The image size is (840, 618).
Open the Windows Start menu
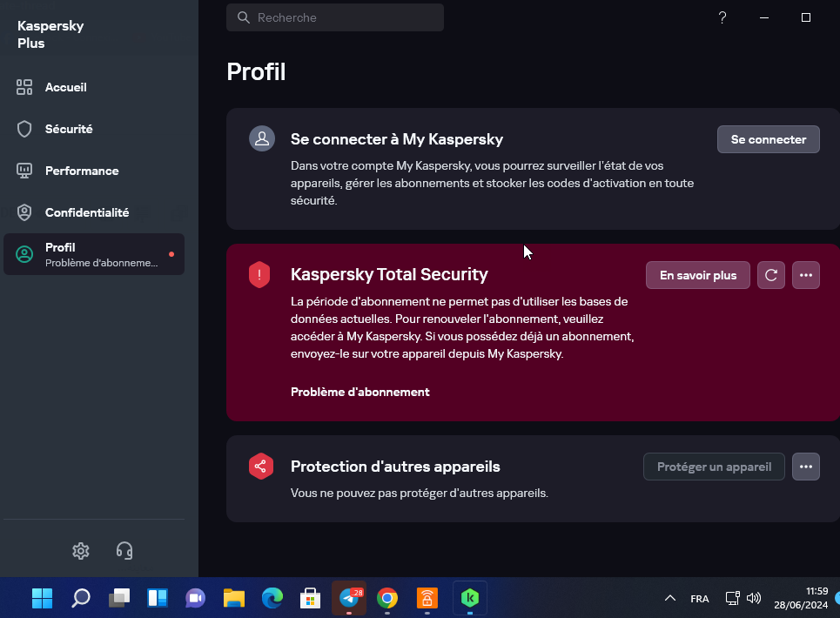[43, 598]
